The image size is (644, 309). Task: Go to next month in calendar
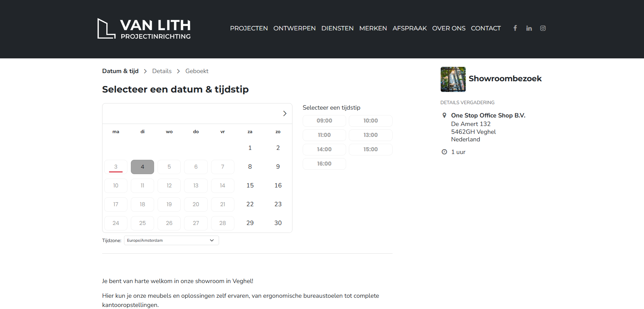(x=285, y=113)
